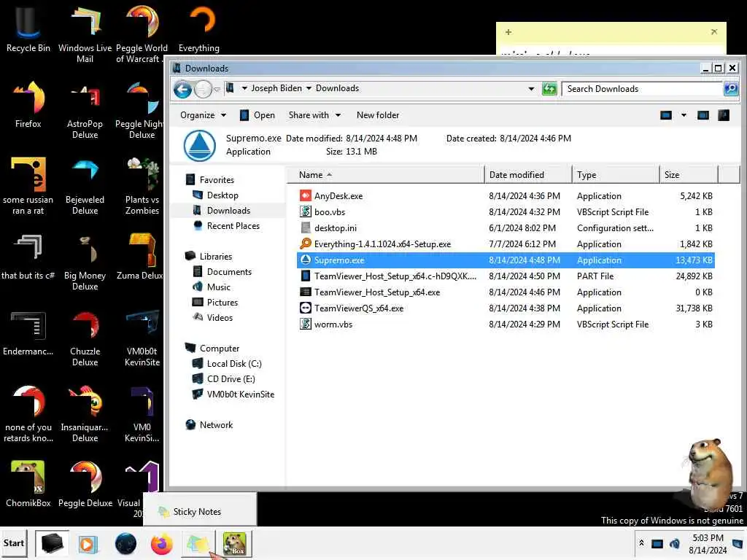747x560 pixels.
Task: Select Plants vs Zombies desktop icon
Action: coord(142,186)
